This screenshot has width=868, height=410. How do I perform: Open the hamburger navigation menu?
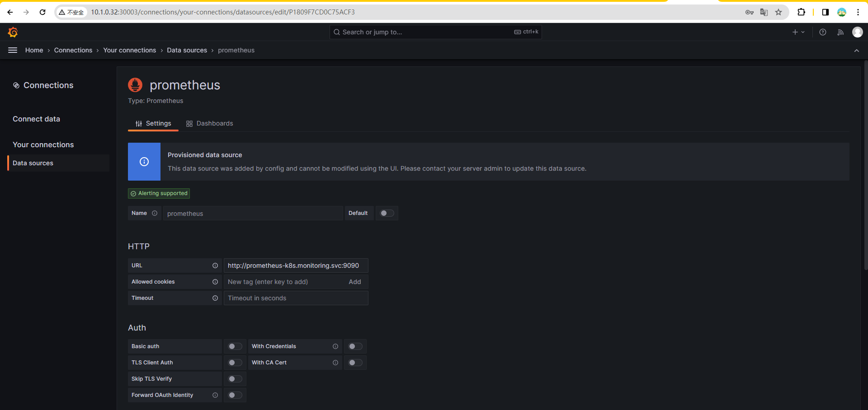coord(13,50)
